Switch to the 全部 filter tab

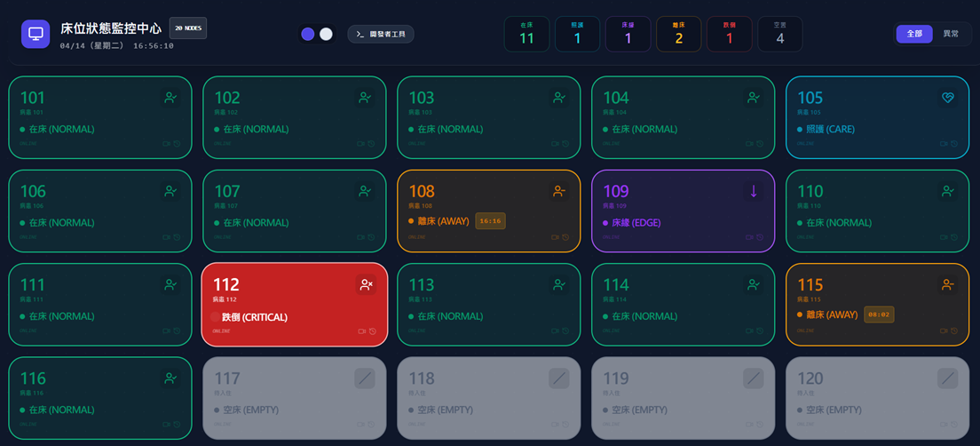[914, 34]
